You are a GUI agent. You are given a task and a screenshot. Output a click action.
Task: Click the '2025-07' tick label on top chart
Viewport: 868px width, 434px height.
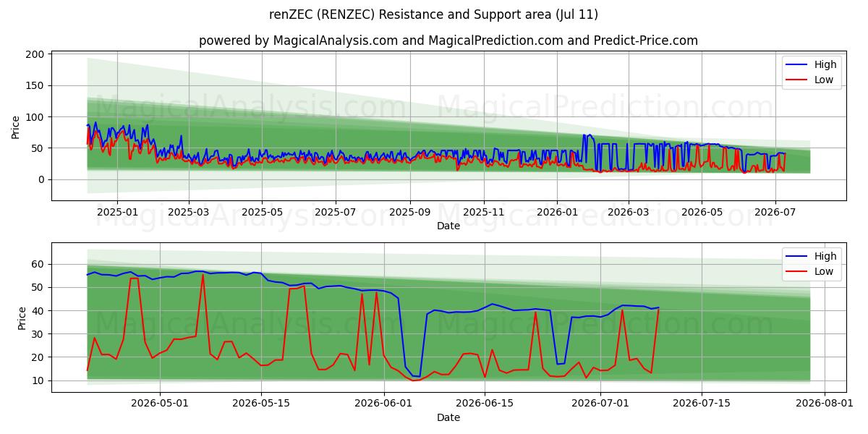click(335, 213)
